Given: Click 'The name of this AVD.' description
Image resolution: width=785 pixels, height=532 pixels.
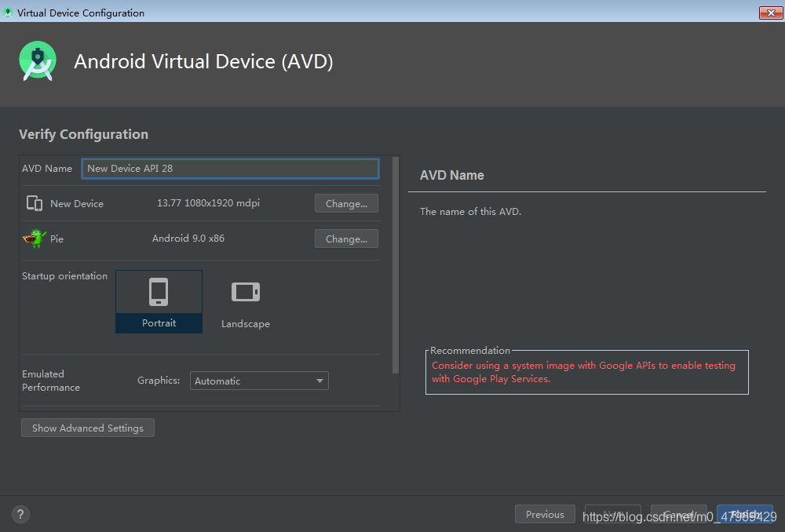Looking at the screenshot, I should [470, 212].
